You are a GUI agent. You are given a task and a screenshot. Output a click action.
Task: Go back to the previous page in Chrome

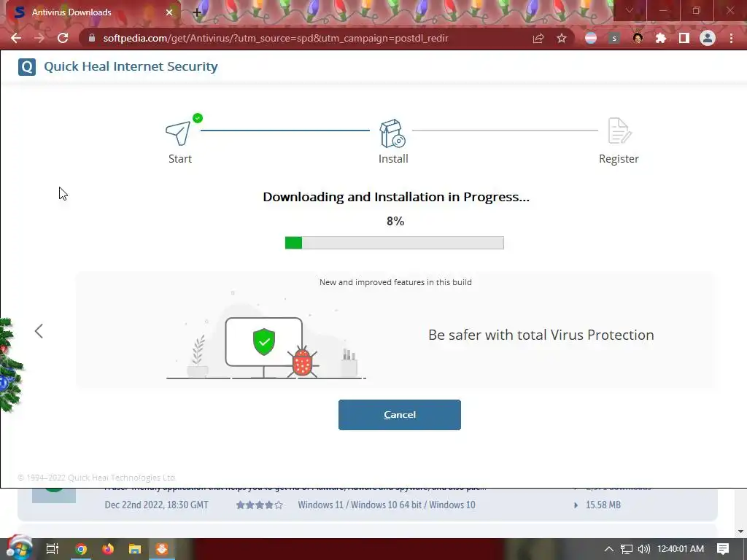(16, 38)
